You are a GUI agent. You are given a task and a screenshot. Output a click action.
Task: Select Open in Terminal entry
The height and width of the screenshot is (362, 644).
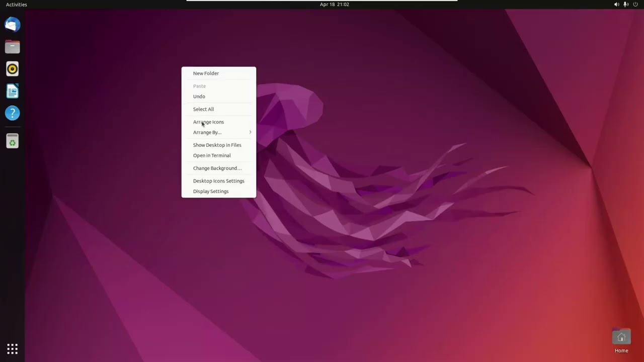(218, 156)
